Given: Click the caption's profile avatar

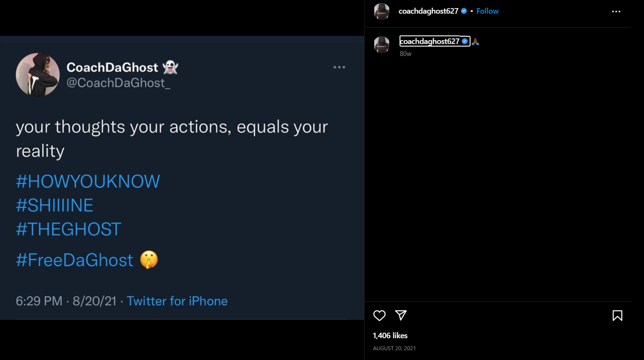Looking at the screenshot, I should [x=382, y=45].
